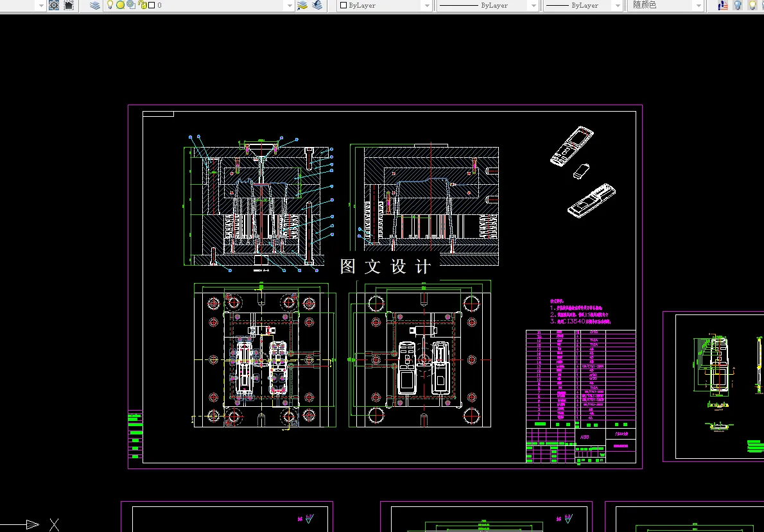The width and height of the screenshot is (764, 532).
Task: Expand the linetype dropdown arrow
Action: 534,5
